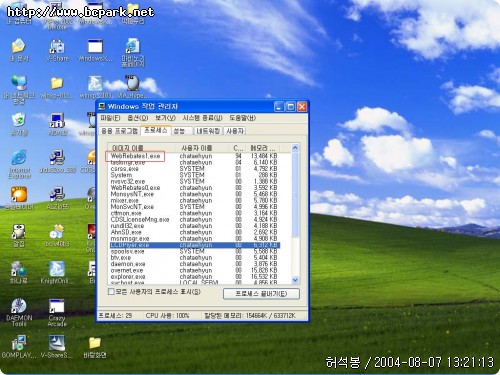Image resolution: width=500 pixels, height=375 pixels.
Task: Select the MonsysNT.exe process row
Action: tap(195, 194)
